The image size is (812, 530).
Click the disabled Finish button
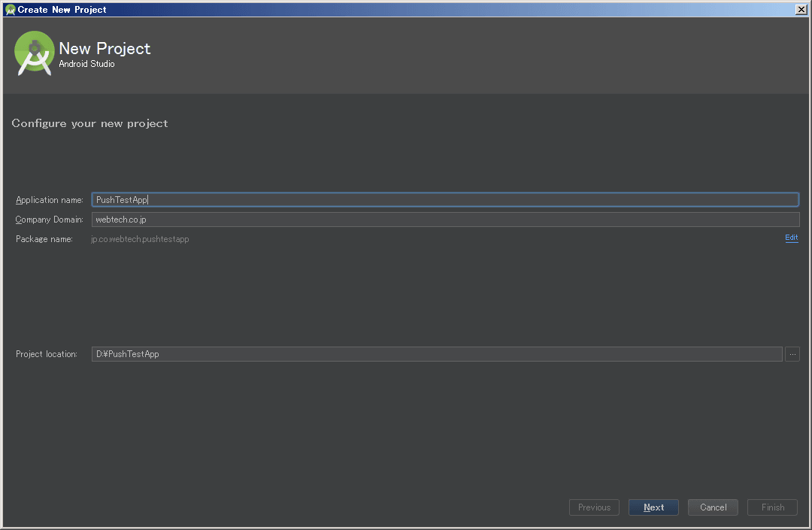[x=773, y=507]
